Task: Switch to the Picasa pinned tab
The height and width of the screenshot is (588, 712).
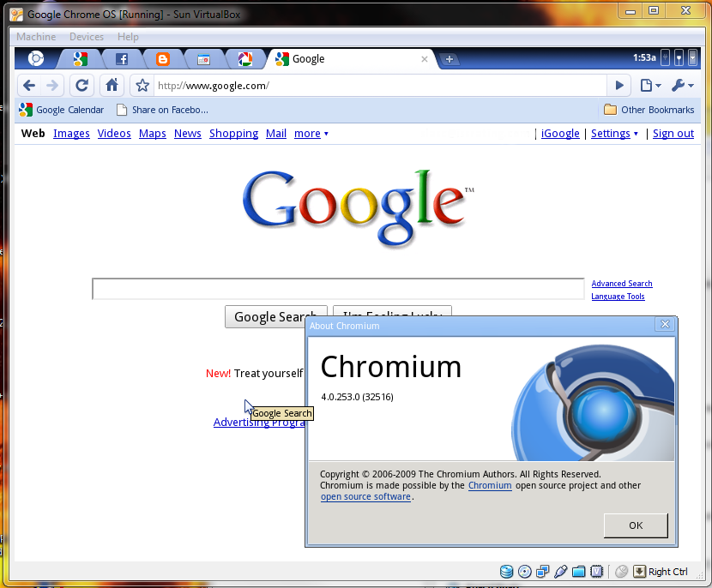Action: point(245,59)
